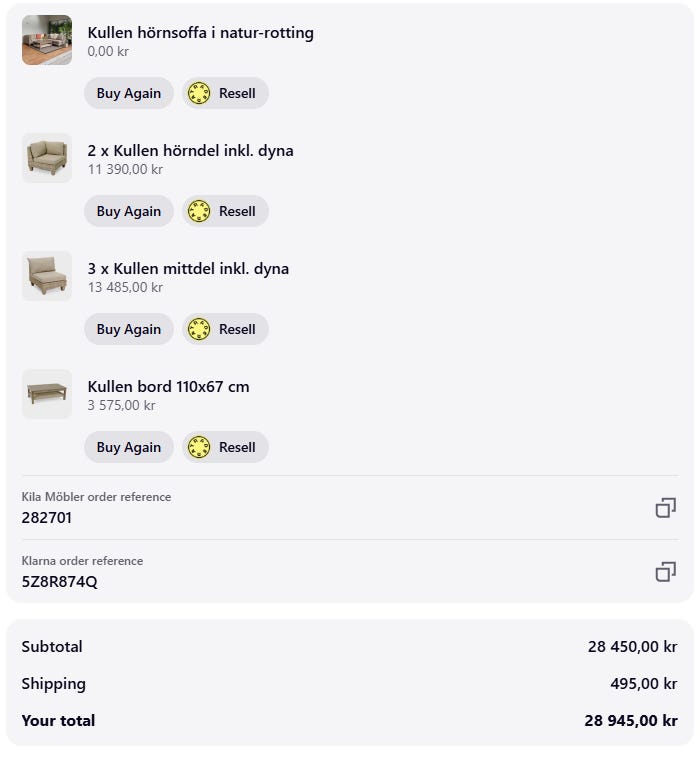Copy the Kila Möbler order reference
Viewport: 700px width, 757px height.
click(665, 508)
